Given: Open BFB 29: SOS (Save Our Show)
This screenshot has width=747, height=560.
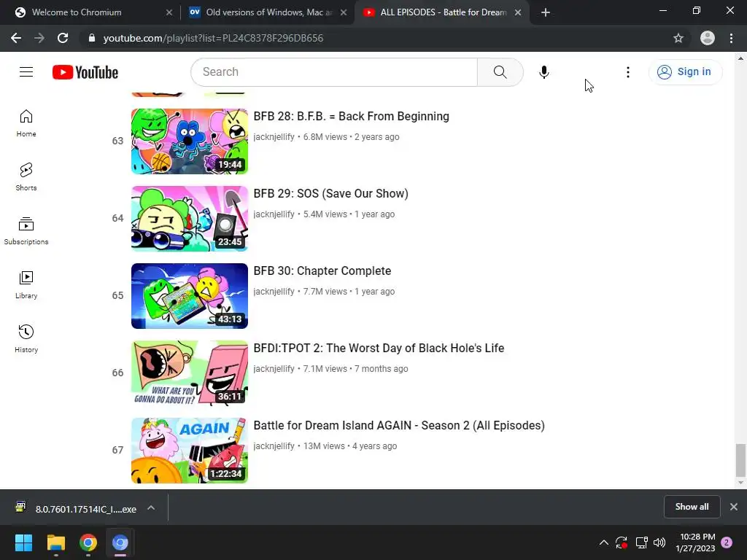Looking at the screenshot, I should (x=330, y=193).
